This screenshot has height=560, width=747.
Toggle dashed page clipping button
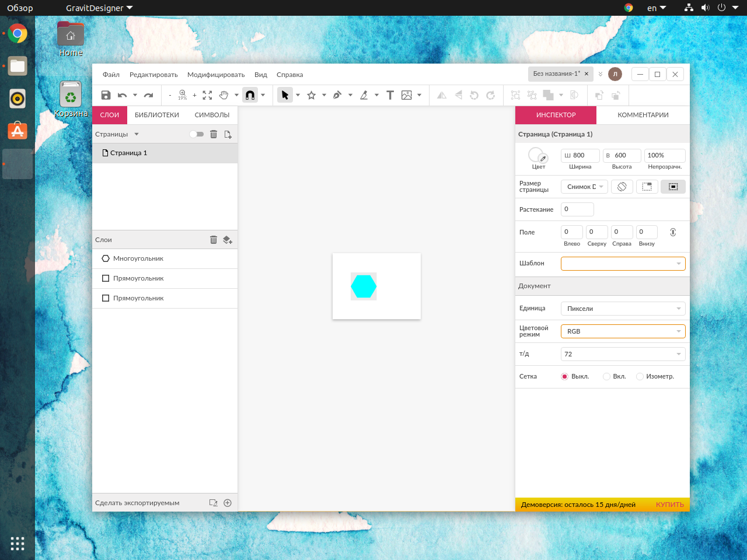[647, 187]
